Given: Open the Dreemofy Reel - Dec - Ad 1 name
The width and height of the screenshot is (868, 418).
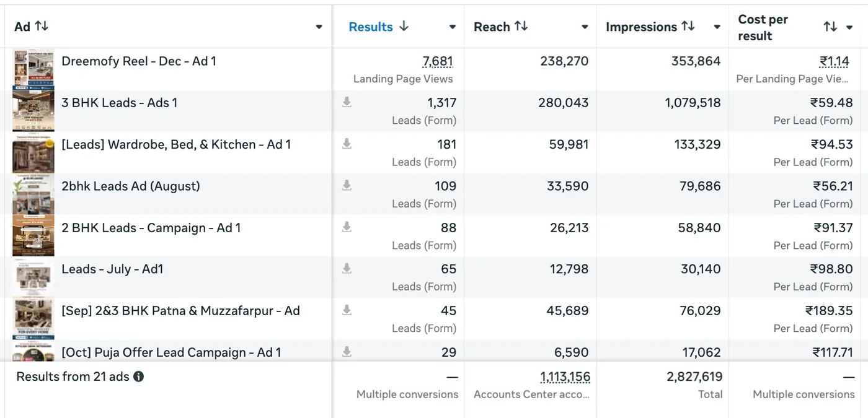Looking at the screenshot, I should tap(139, 61).
